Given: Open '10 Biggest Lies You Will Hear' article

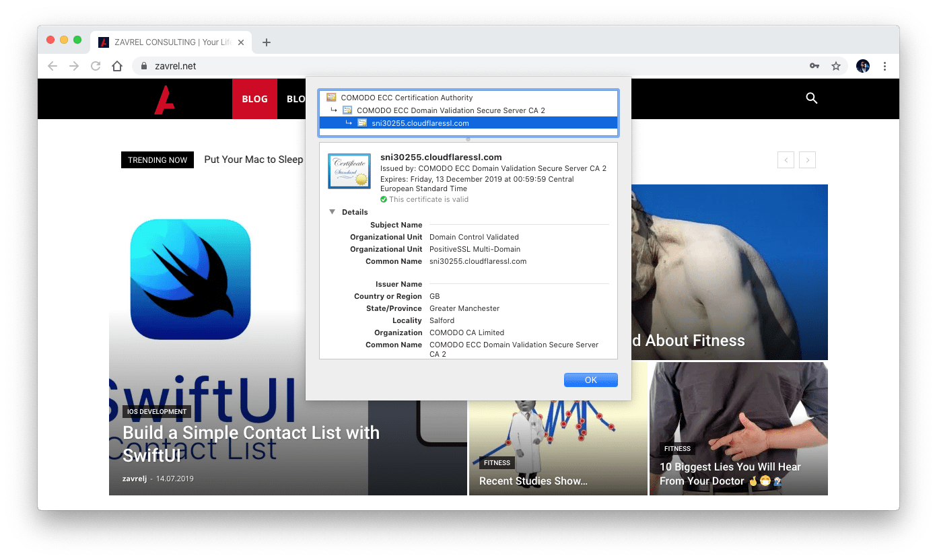Looking at the screenshot, I should point(730,474).
